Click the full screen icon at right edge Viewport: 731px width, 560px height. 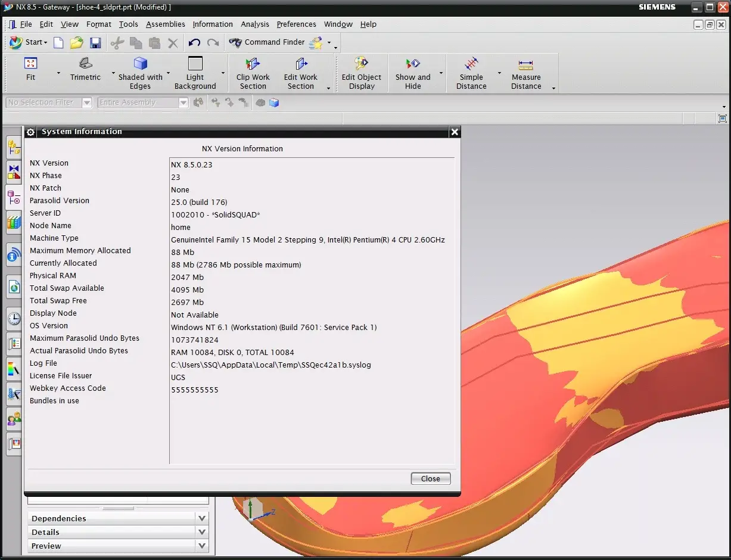point(723,119)
